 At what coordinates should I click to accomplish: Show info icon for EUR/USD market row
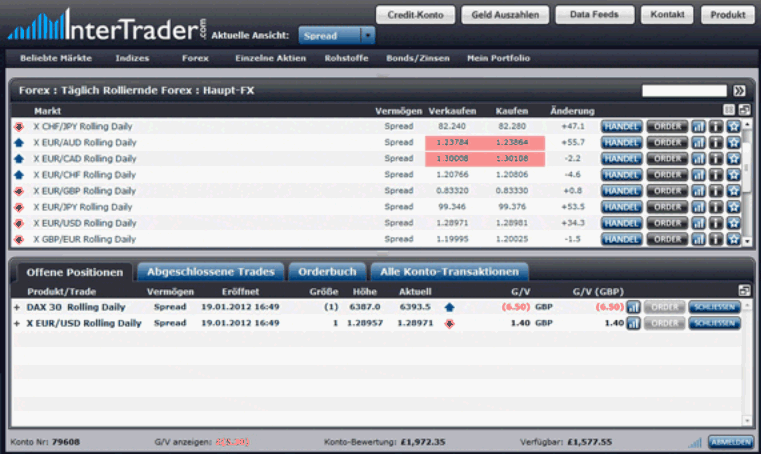[716, 223]
